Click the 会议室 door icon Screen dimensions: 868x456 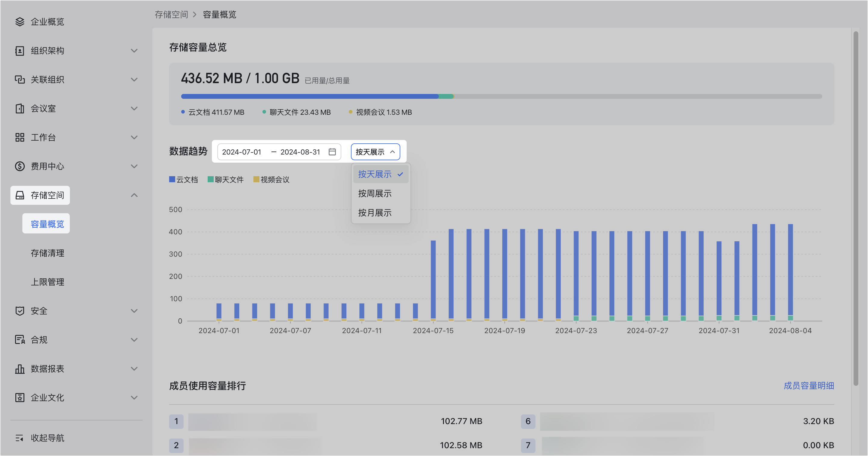(x=20, y=109)
